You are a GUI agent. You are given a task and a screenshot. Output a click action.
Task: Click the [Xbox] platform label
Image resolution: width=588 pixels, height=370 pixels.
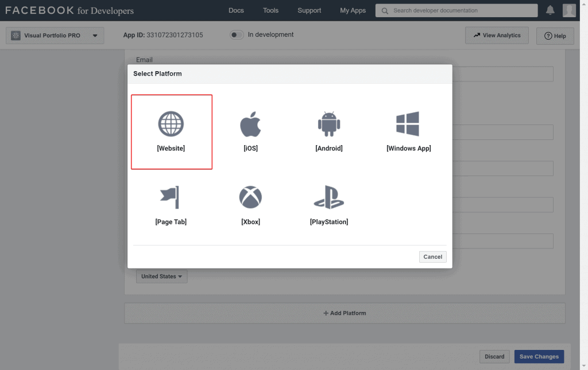click(250, 221)
